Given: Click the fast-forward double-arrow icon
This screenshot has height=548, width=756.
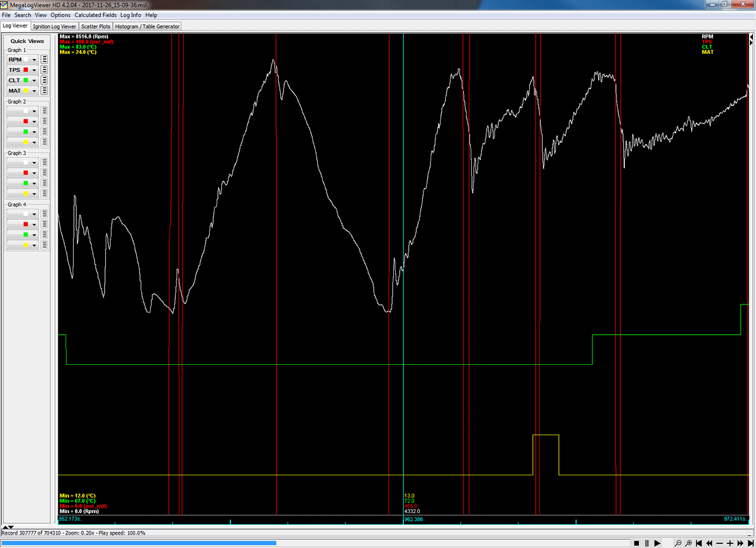Looking at the screenshot, I should 740,543.
